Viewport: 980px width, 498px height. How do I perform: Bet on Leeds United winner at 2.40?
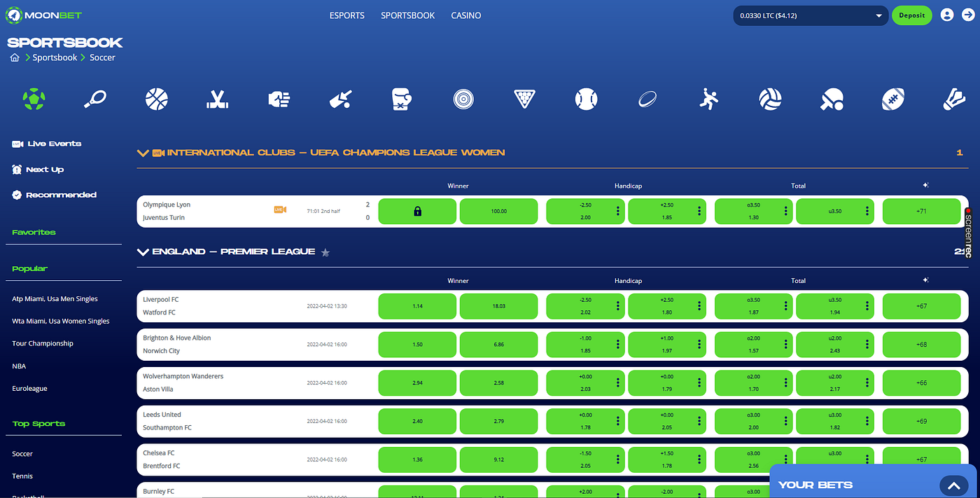[417, 422]
